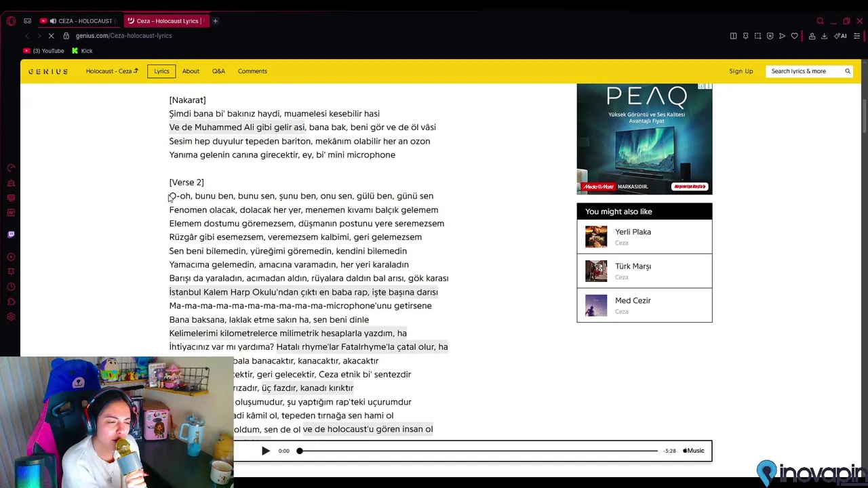The width and height of the screenshot is (868, 488).
Task: Open settings gear in sidebar
Action: click(11, 317)
